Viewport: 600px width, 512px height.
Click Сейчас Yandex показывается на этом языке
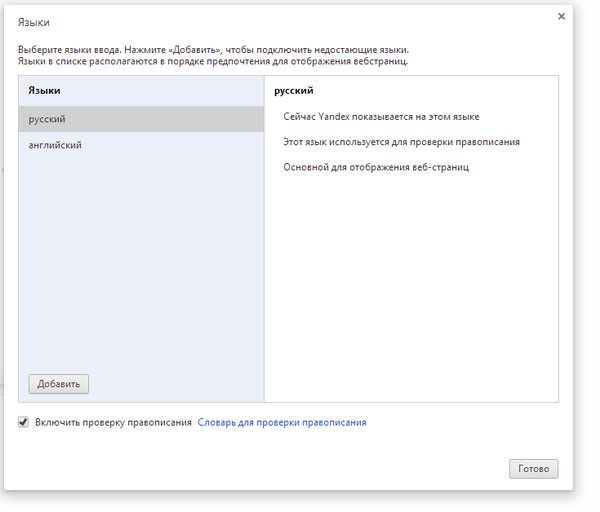pyautogui.click(x=381, y=117)
